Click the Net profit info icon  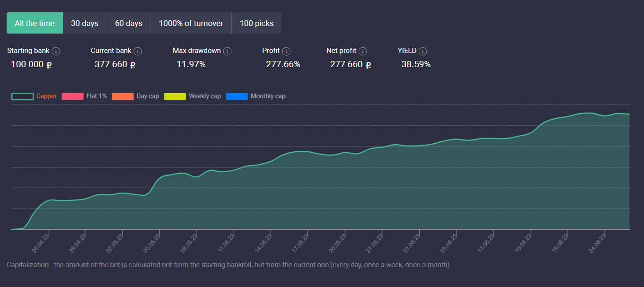[x=363, y=51]
